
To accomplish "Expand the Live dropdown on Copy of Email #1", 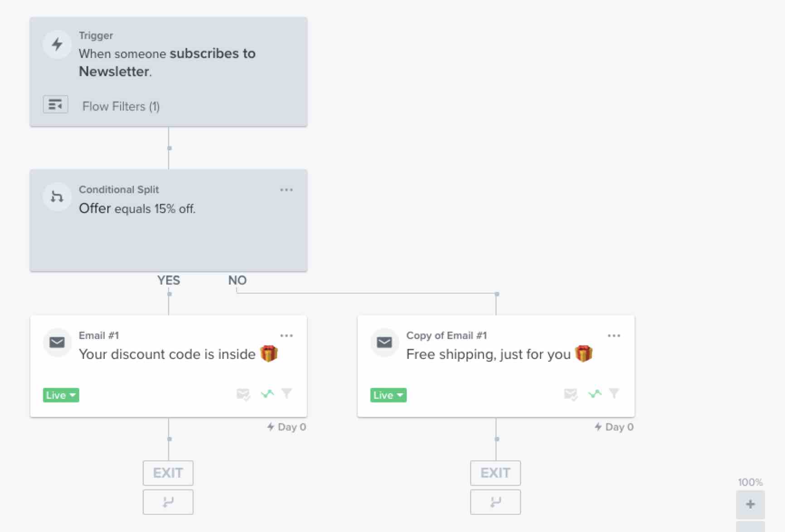I will click(x=388, y=395).
